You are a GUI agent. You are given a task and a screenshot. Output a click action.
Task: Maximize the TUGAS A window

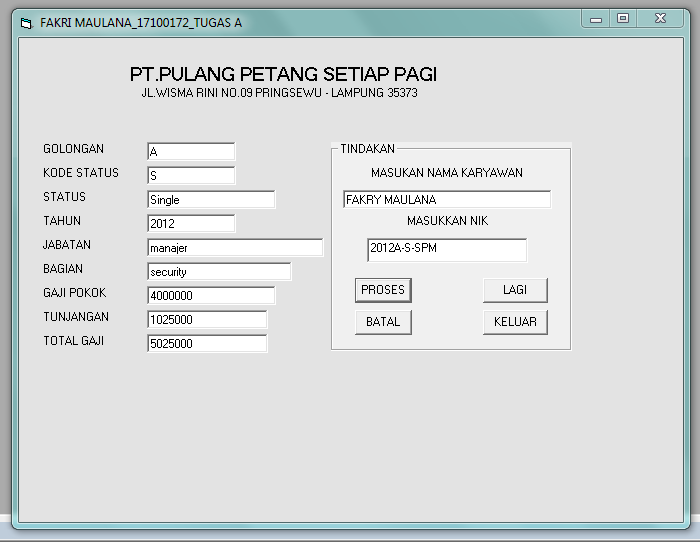click(623, 19)
